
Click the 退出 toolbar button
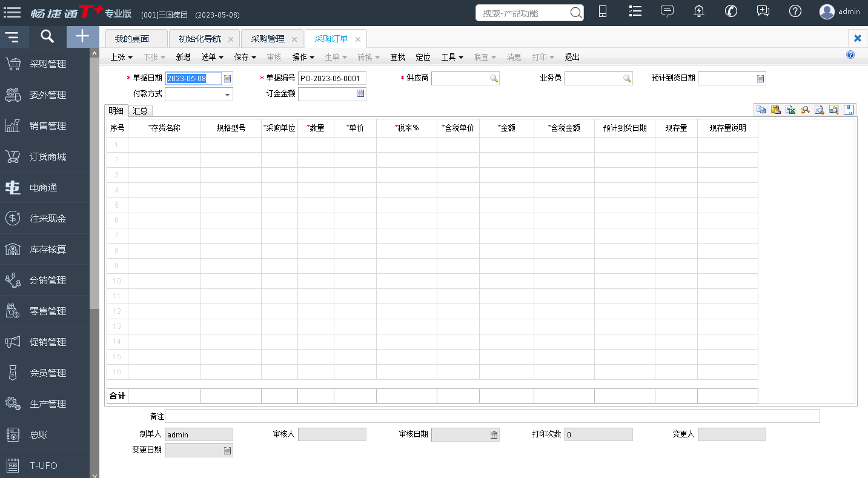point(572,57)
